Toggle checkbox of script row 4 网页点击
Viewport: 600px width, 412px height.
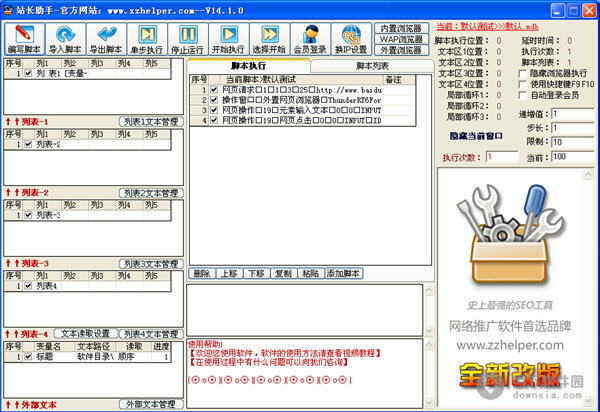pos(214,121)
